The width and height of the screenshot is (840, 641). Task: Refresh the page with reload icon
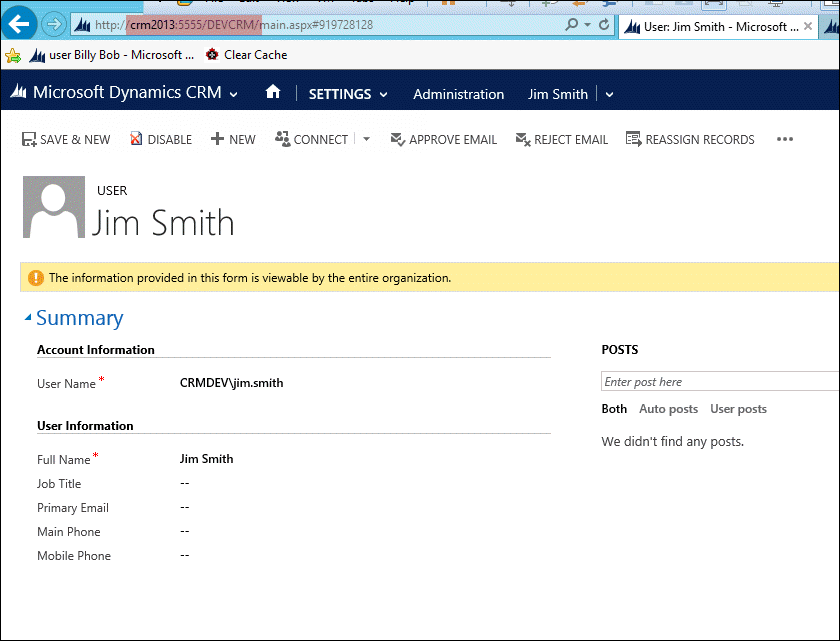(604, 25)
